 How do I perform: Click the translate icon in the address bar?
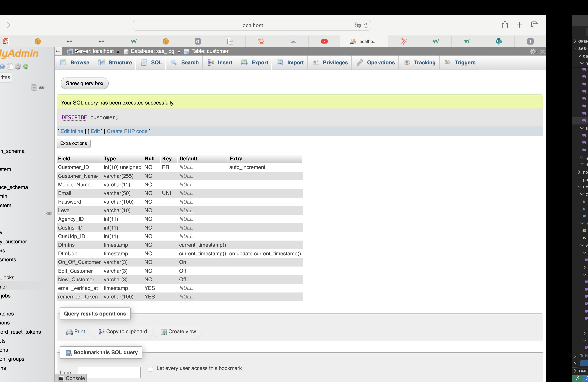(x=357, y=25)
